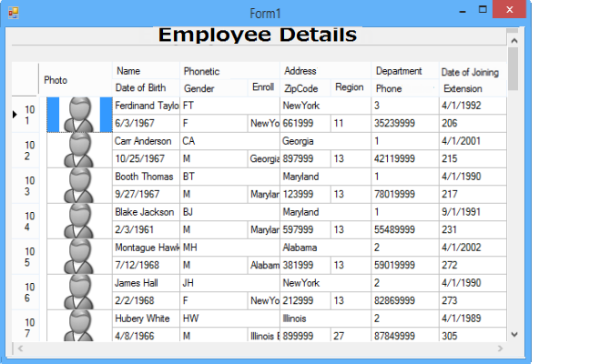Select row header 104
The height and width of the screenshot is (364, 610).
point(25,221)
